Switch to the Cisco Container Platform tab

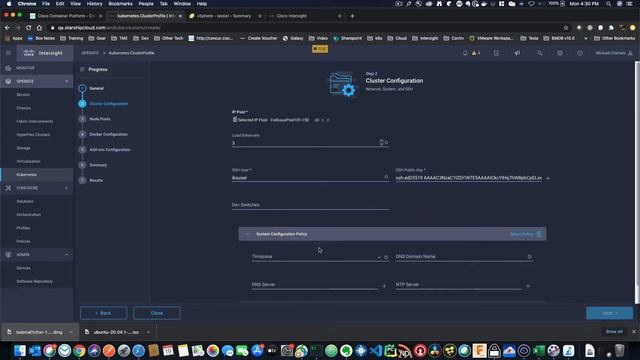pyautogui.click(x=65, y=16)
